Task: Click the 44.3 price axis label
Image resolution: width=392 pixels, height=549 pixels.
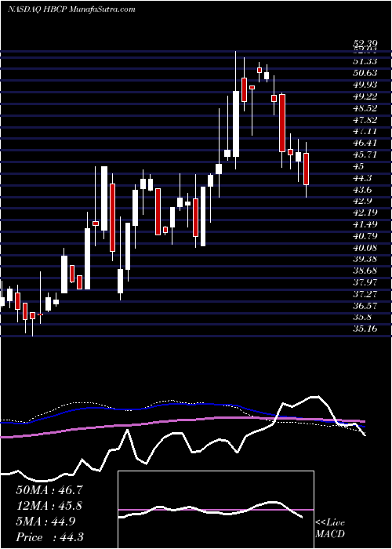Action: [x=363, y=178]
